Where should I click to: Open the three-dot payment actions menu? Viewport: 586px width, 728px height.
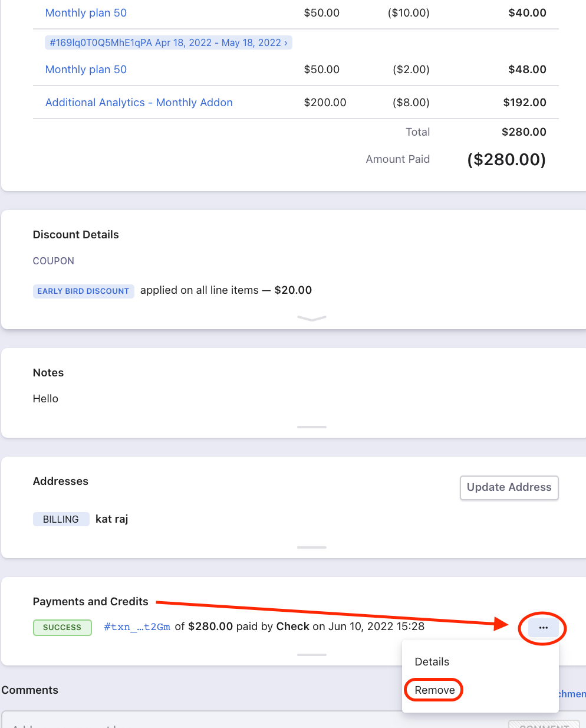click(x=543, y=628)
